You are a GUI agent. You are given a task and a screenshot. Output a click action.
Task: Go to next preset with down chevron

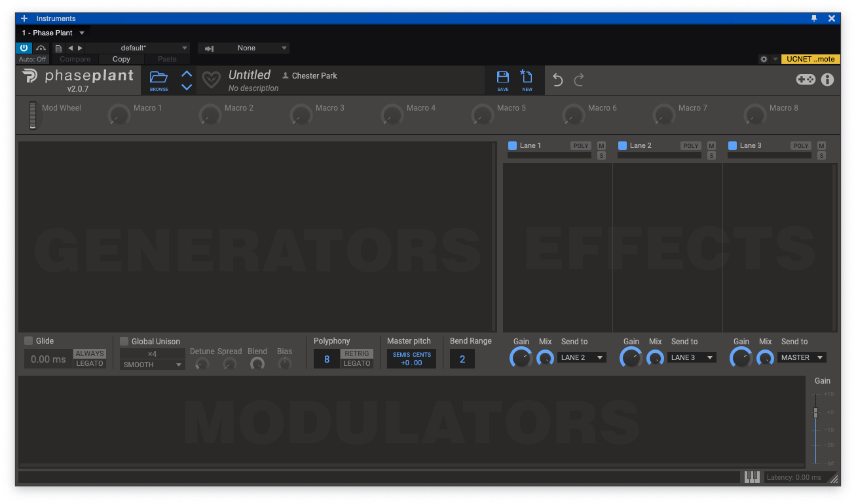(187, 86)
